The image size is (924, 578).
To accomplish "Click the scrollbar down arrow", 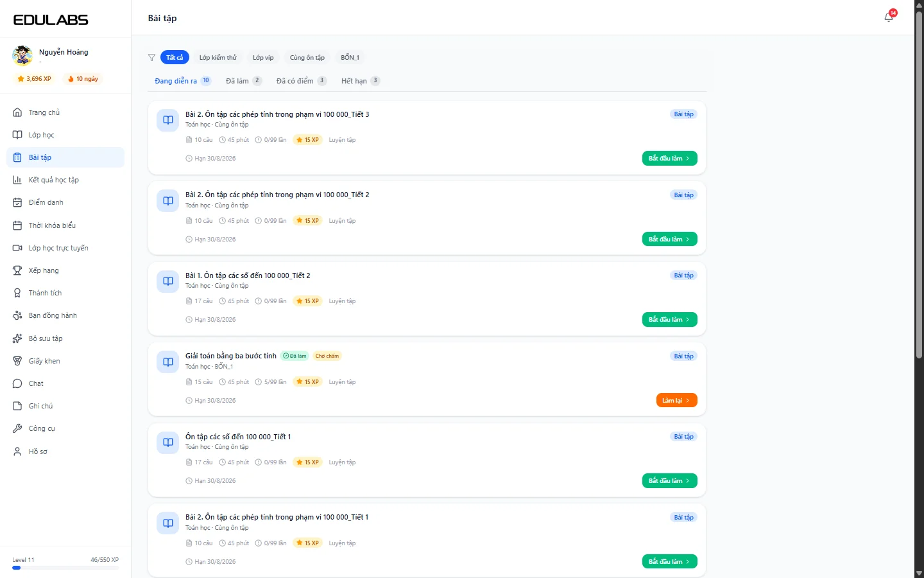I will click(x=919, y=573).
